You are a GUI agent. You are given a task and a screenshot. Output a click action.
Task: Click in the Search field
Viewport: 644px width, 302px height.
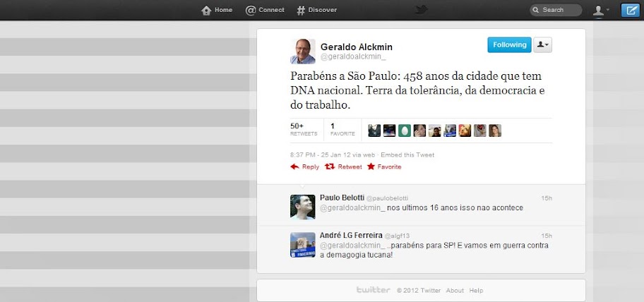click(x=556, y=10)
